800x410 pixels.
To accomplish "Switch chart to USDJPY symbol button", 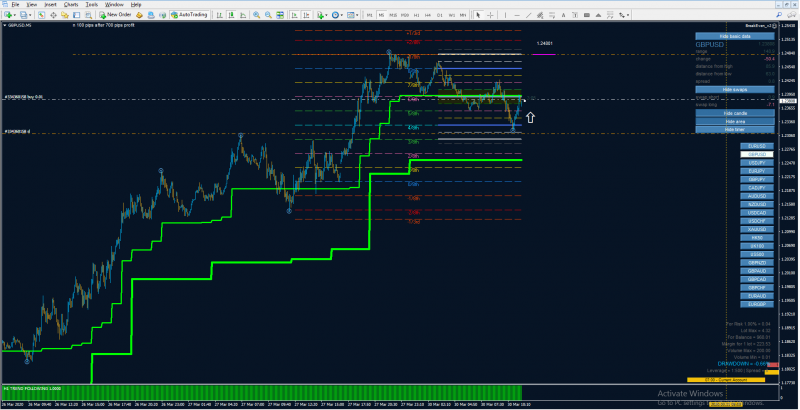I will [757, 163].
